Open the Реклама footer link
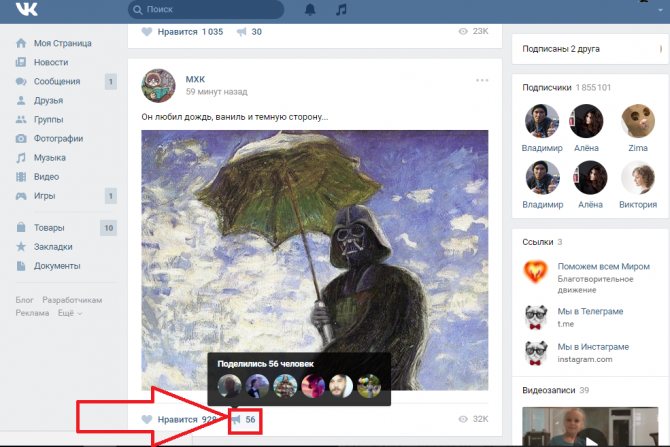The width and height of the screenshot is (670, 447). tap(32, 313)
